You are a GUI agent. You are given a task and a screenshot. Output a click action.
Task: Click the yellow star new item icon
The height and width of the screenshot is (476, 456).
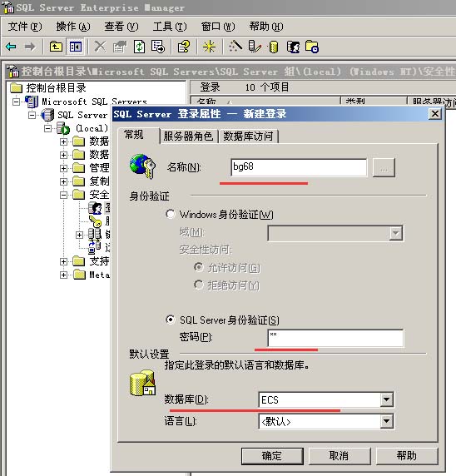click(x=209, y=47)
